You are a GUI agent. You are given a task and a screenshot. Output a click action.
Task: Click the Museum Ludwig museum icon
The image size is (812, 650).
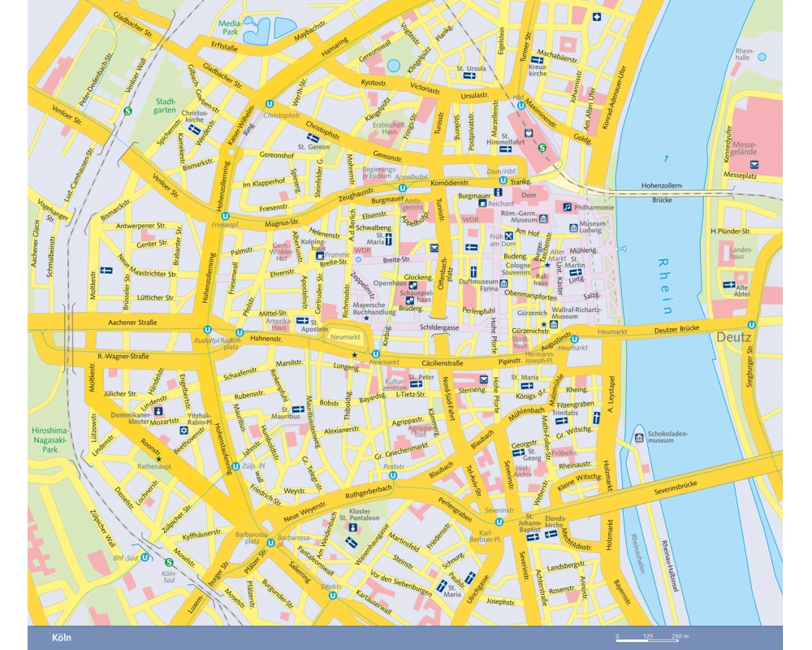point(574,227)
